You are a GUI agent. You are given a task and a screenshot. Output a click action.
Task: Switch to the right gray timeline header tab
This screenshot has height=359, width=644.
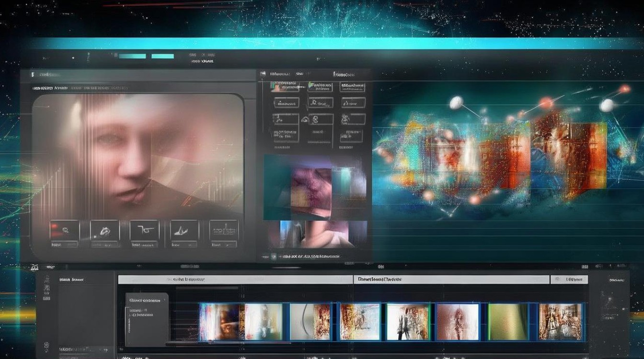(449, 280)
